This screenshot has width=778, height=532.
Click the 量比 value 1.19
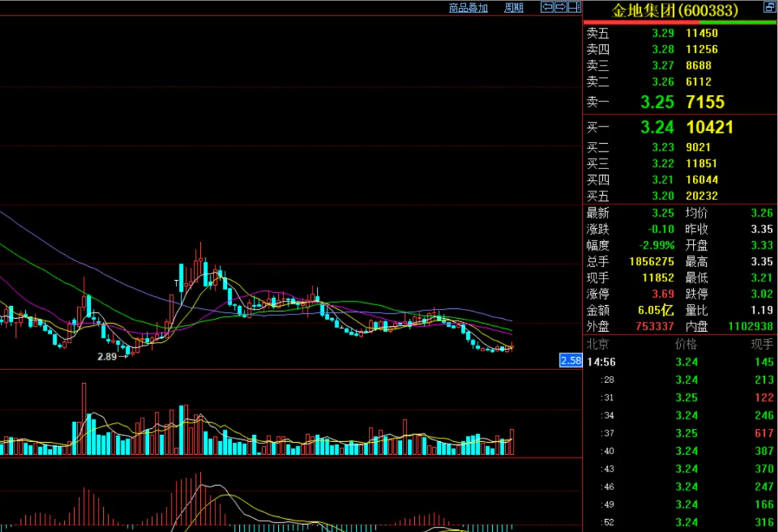(761, 311)
